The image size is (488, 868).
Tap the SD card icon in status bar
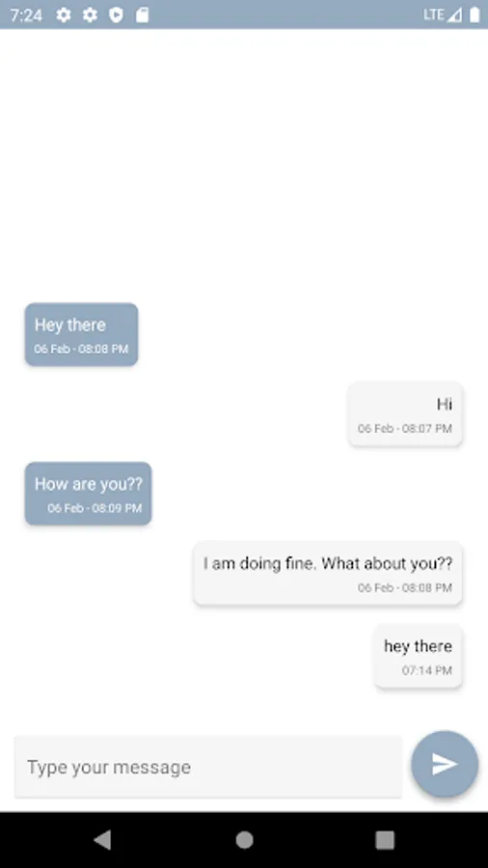[142, 14]
